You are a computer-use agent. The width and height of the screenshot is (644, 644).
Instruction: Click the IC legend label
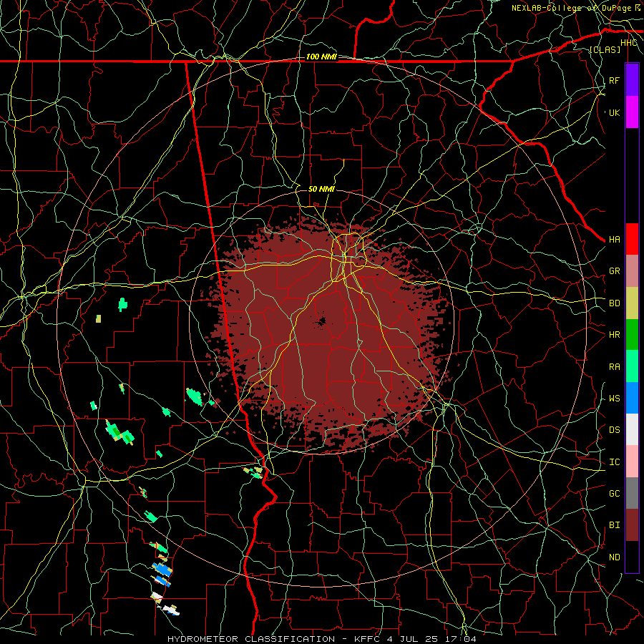click(x=614, y=462)
